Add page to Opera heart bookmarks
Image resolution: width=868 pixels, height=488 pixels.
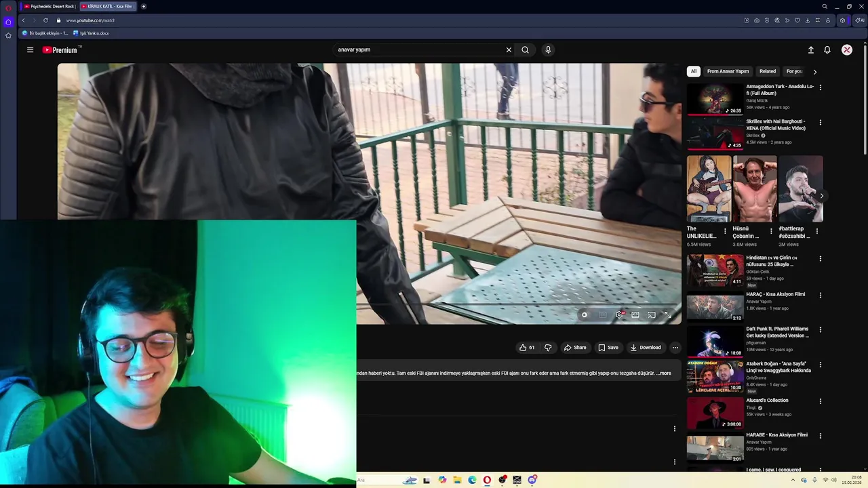tap(797, 20)
